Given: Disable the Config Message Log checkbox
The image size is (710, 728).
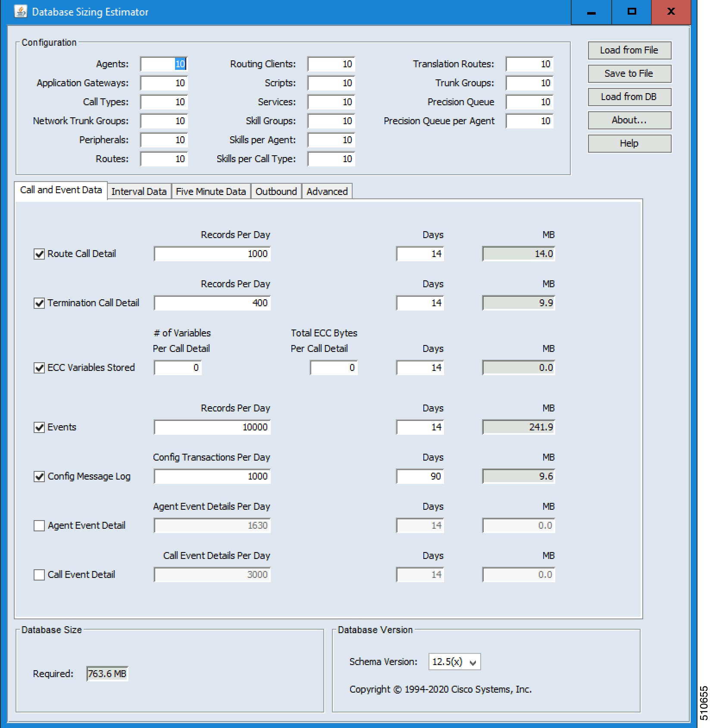Looking at the screenshot, I should 39,477.
